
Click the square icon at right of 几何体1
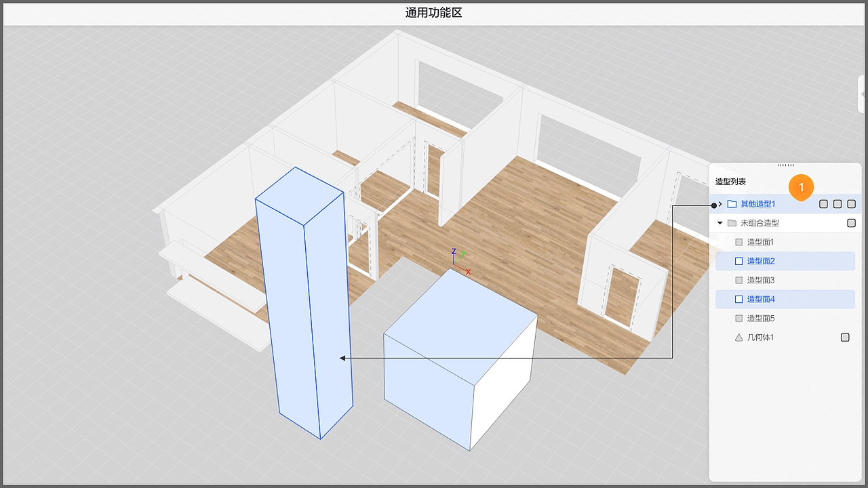point(845,337)
